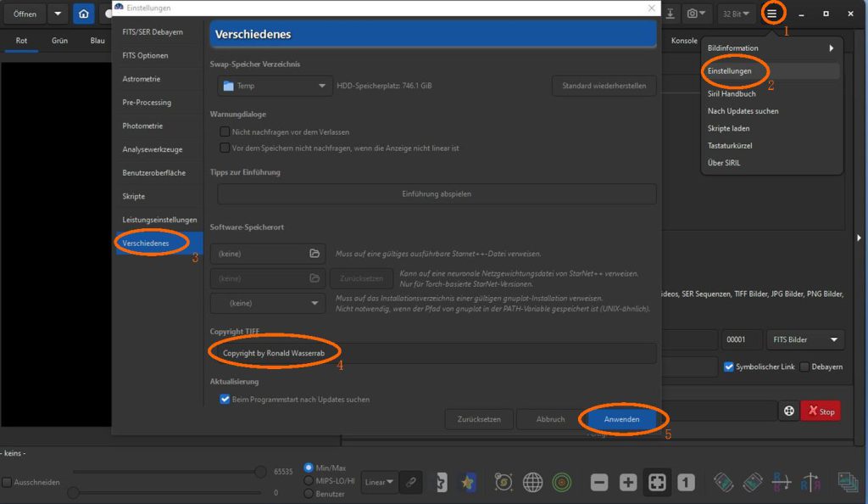
Task: Click the folder icon for the StarNet path
Action: point(314,254)
